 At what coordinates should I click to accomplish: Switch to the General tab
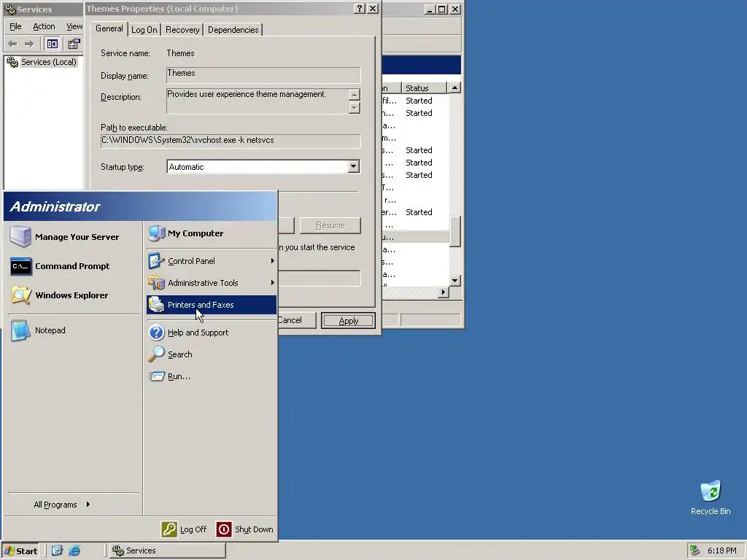[x=109, y=28]
